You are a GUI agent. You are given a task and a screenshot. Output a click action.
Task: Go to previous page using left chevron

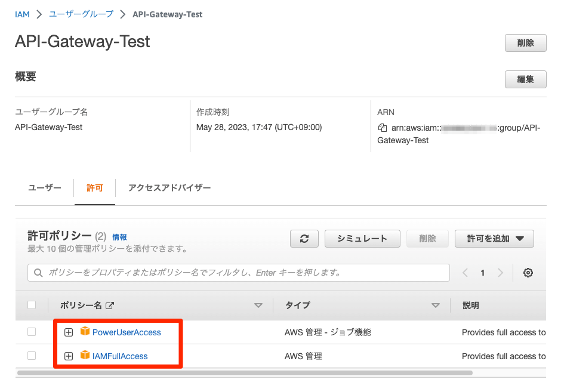pos(466,273)
